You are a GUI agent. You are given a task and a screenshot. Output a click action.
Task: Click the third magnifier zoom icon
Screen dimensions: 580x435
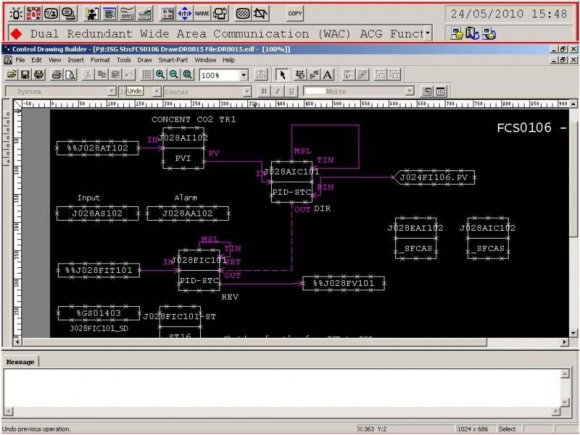[x=188, y=75]
